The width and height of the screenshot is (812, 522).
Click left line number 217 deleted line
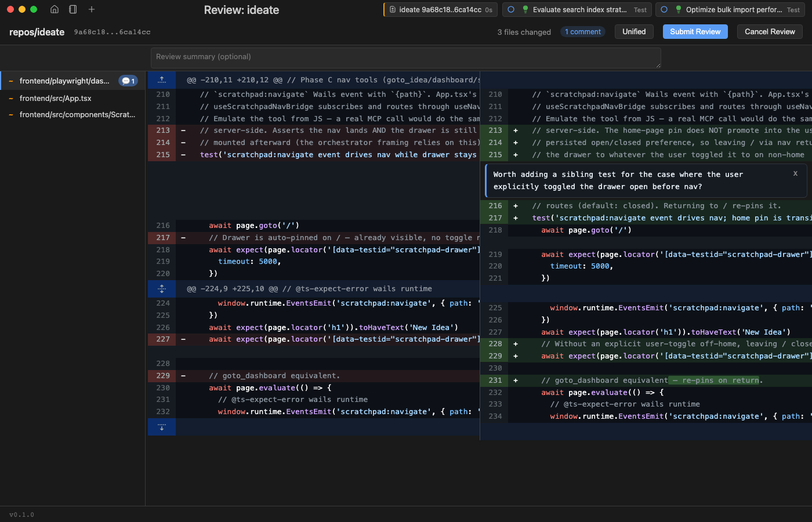tap(163, 238)
